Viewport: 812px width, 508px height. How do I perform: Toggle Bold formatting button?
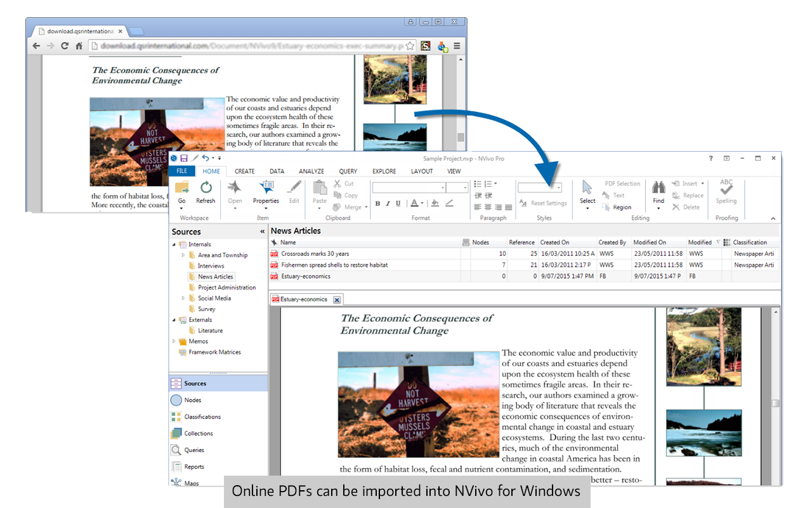click(x=377, y=204)
